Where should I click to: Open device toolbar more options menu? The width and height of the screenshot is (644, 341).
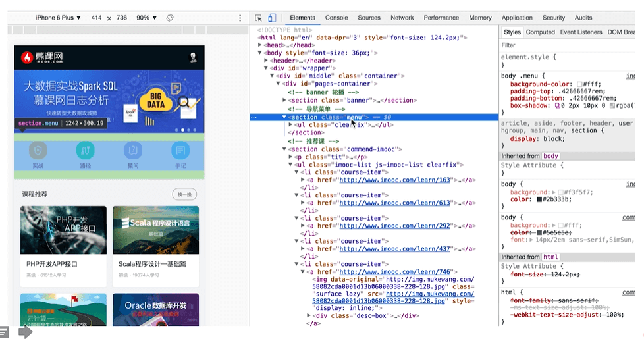(x=240, y=18)
